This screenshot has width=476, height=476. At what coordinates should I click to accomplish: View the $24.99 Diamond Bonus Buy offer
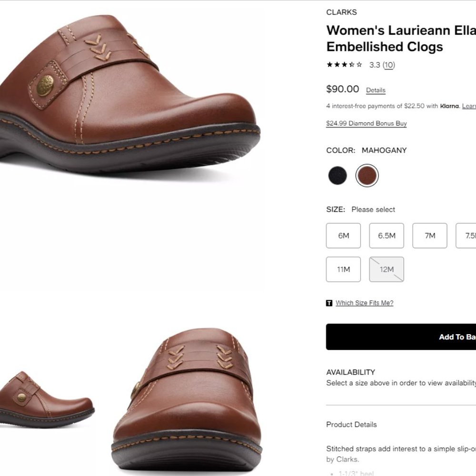click(x=366, y=123)
